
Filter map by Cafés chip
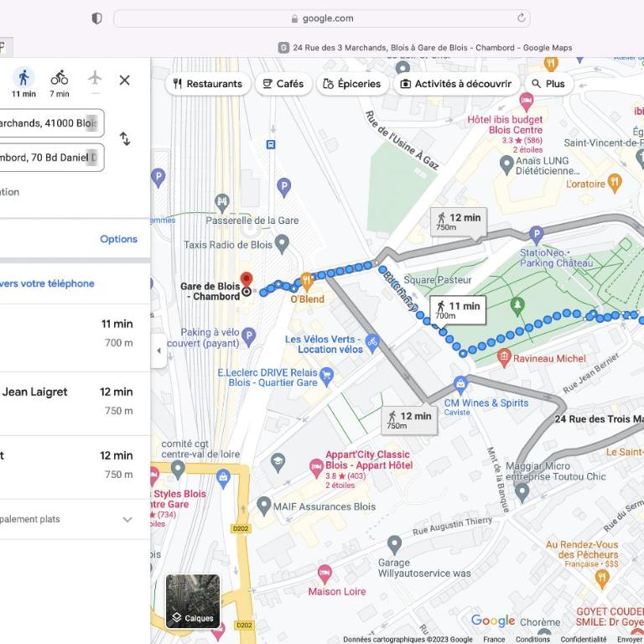point(283,84)
